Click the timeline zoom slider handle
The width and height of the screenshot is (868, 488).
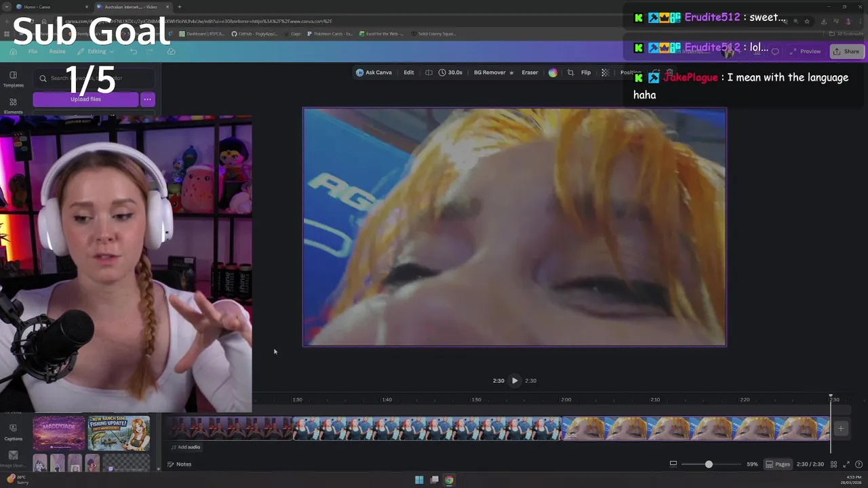click(x=709, y=464)
